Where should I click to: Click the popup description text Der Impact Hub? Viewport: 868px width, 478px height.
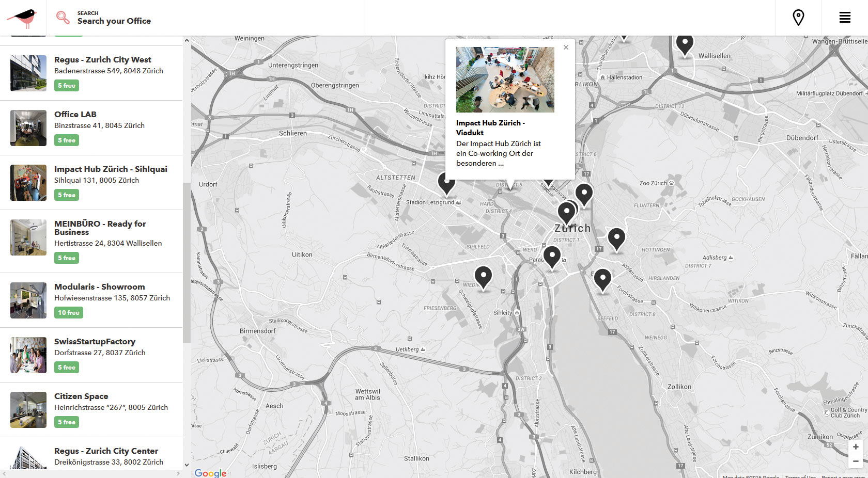point(499,153)
